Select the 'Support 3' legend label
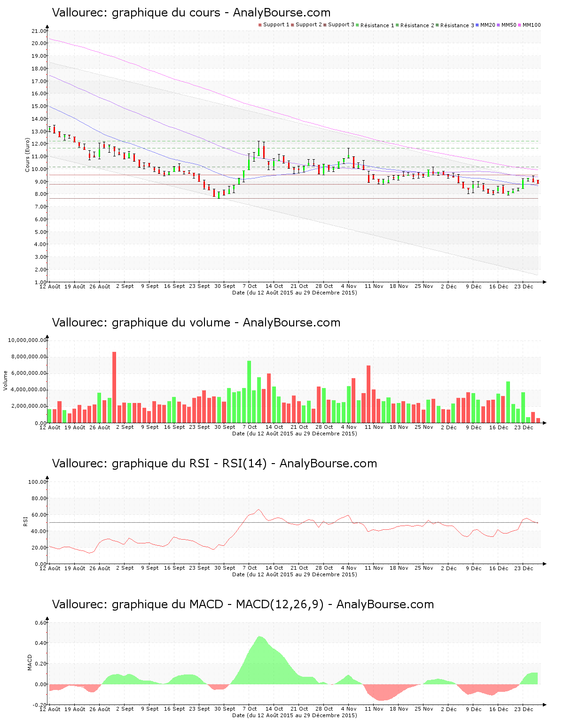 pyautogui.click(x=341, y=25)
